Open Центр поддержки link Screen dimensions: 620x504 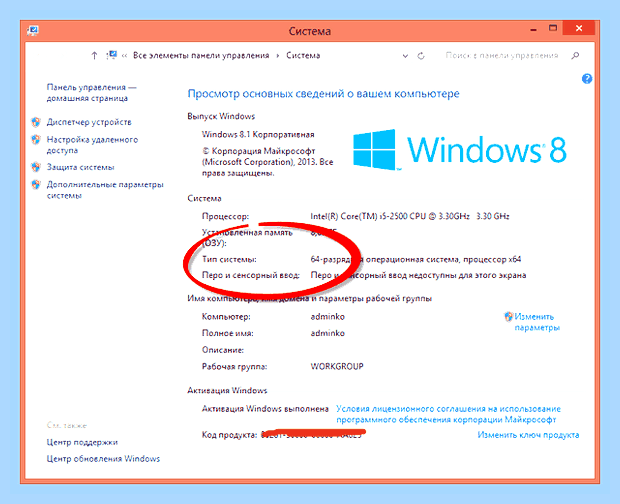82,442
